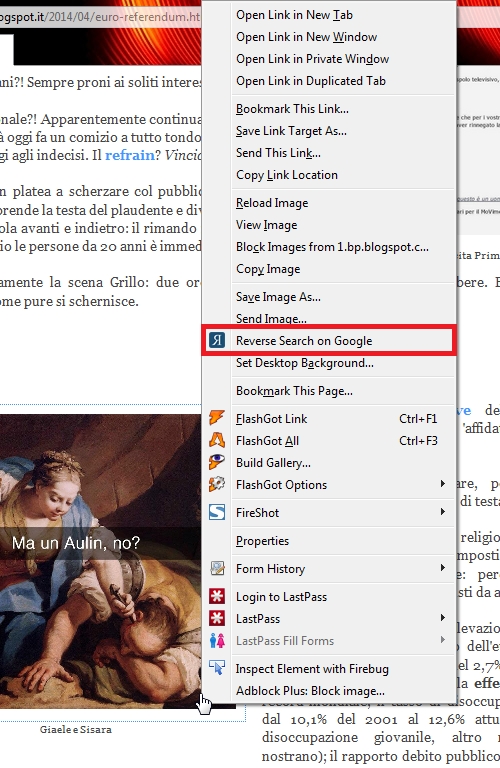
Task: Select Open Link in Duplicated Tab
Action: click(x=329, y=81)
